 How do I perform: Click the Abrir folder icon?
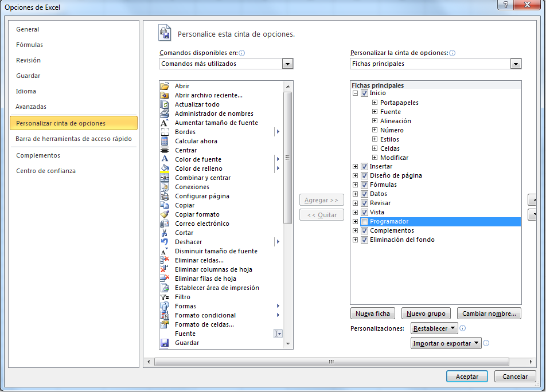[x=165, y=86]
